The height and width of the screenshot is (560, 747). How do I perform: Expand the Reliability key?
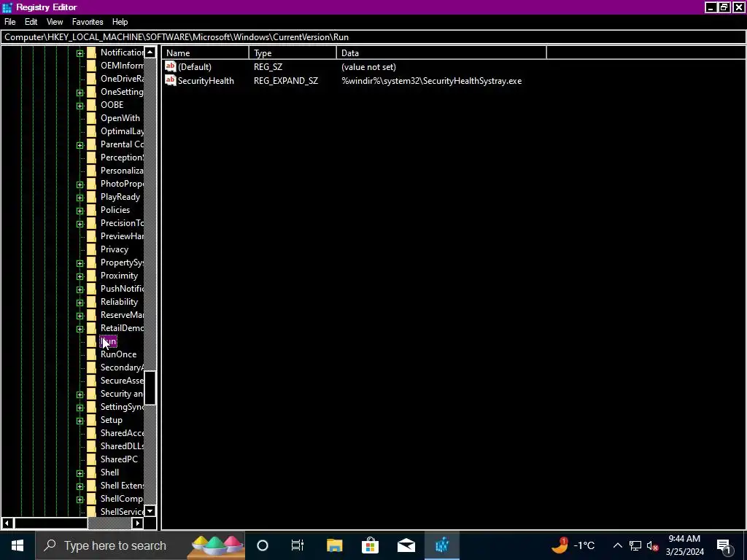click(x=80, y=303)
